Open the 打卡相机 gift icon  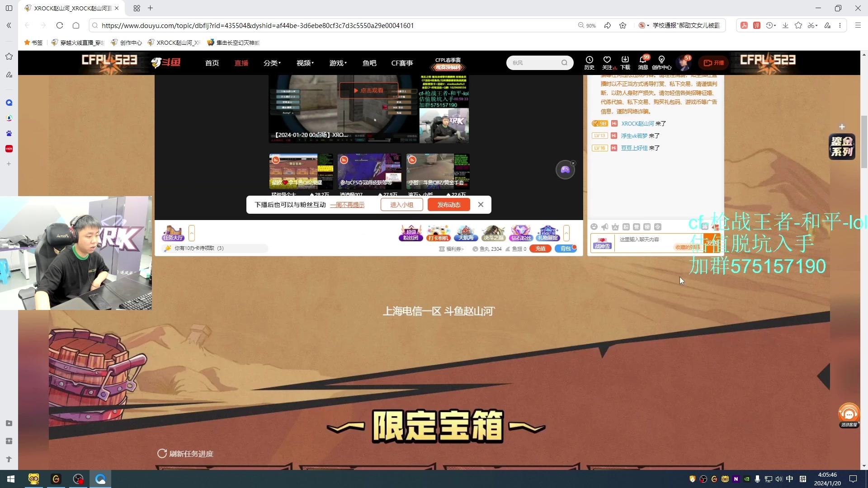(x=438, y=233)
